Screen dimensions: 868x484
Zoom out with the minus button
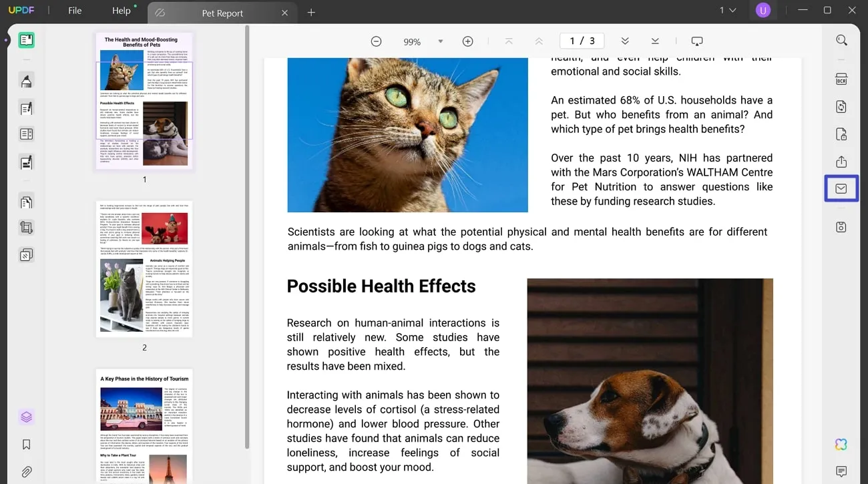click(376, 41)
